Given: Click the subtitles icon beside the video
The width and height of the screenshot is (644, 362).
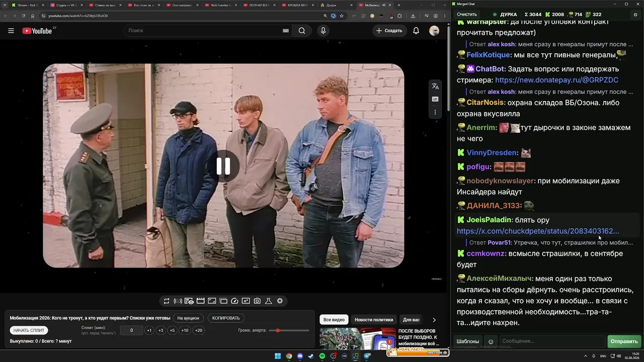Looking at the screenshot, I should click(x=435, y=99).
